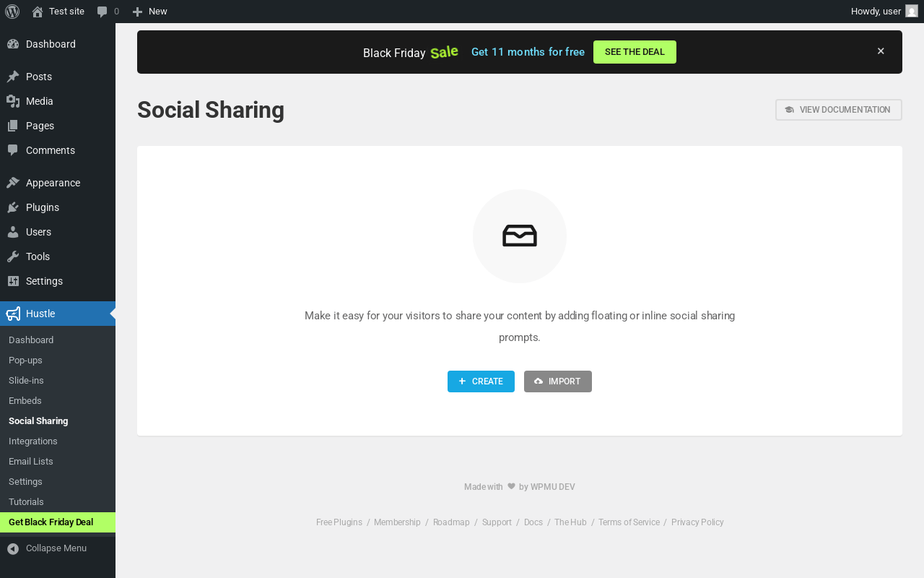Open the Appearance menu

(58, 183)
